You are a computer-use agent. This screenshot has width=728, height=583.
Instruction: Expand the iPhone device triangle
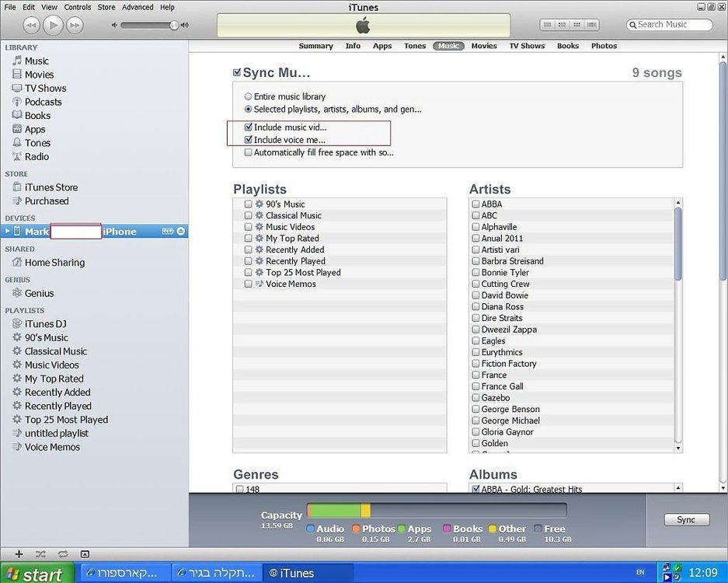click(7, 231)
